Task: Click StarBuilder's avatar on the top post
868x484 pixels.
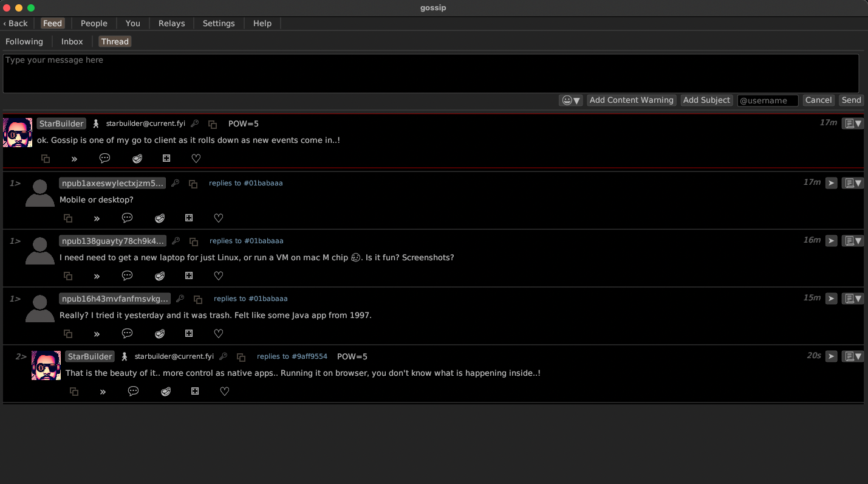Action: [18, 133]
